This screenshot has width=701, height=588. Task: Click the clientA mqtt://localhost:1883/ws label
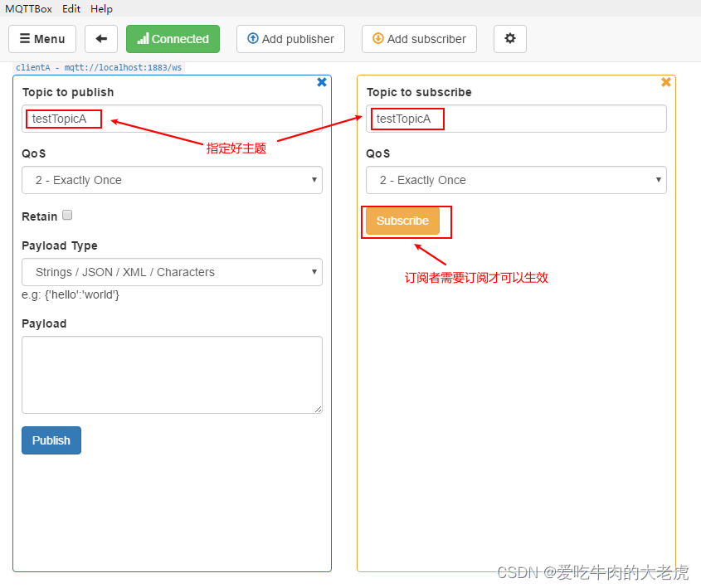tap(99, 67)
